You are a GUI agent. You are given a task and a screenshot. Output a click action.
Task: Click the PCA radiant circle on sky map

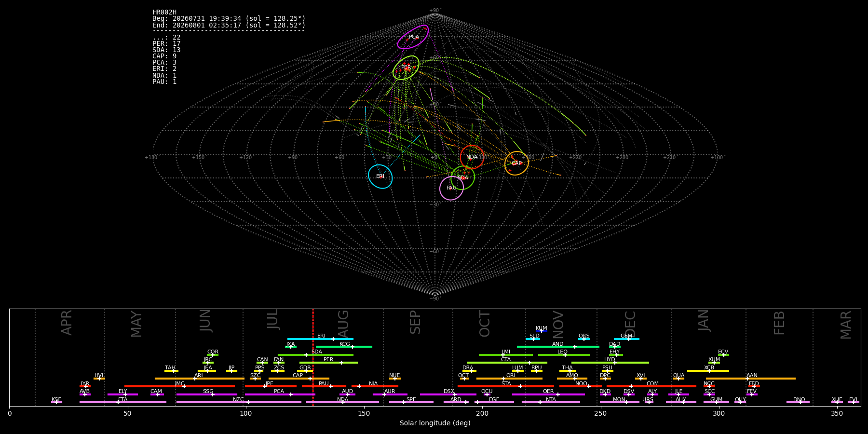[413, 37]
